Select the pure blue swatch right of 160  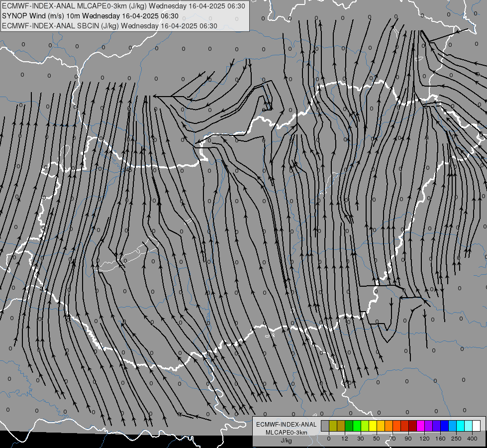[x=445, y=426]
